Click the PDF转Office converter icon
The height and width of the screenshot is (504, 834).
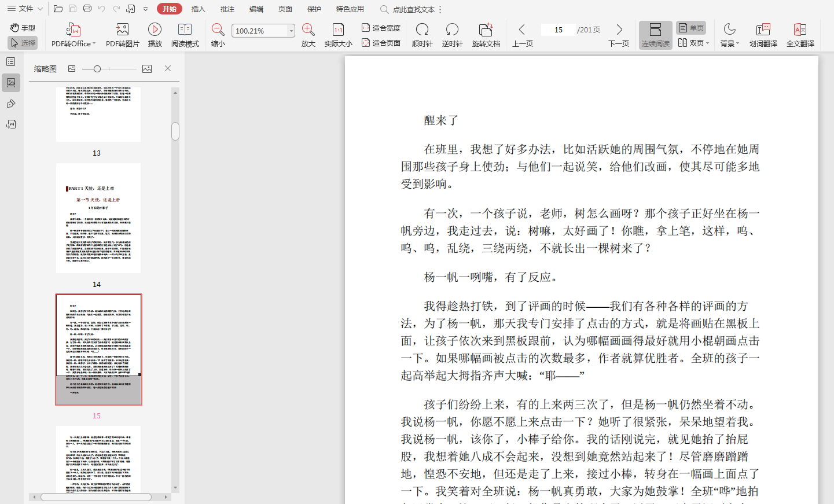(73, 30)
